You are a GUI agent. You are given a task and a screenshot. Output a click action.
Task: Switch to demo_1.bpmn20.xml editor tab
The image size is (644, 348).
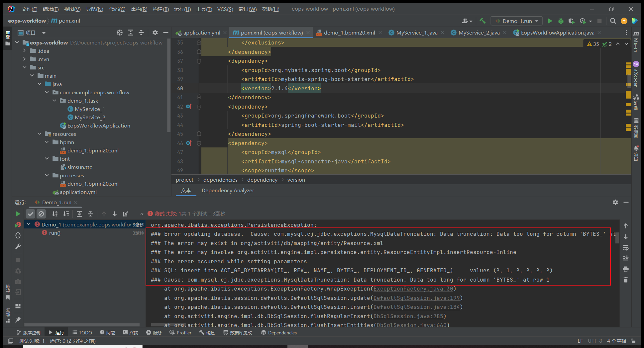coord(346,33)
